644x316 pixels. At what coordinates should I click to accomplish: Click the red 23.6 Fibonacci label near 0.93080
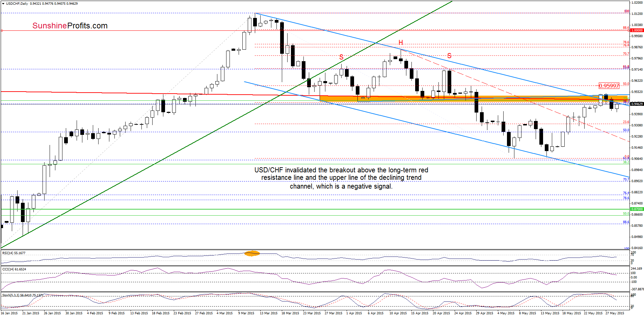click(x=626, y=122)
